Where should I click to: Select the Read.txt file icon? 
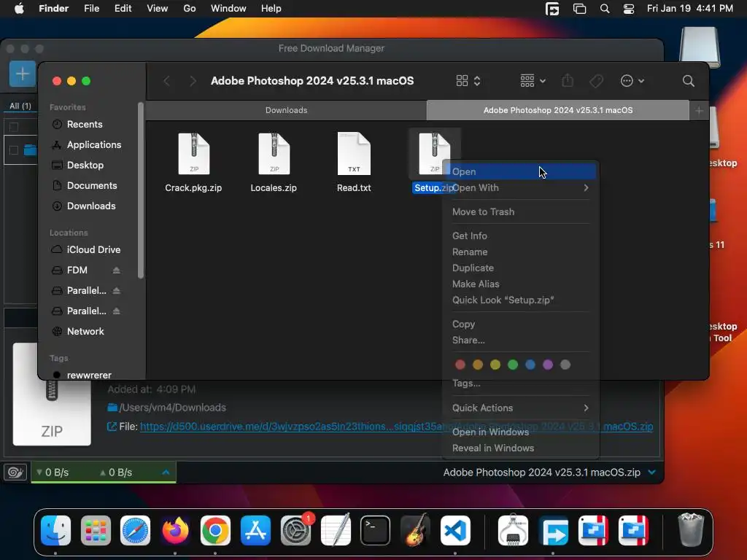(354, 154)
